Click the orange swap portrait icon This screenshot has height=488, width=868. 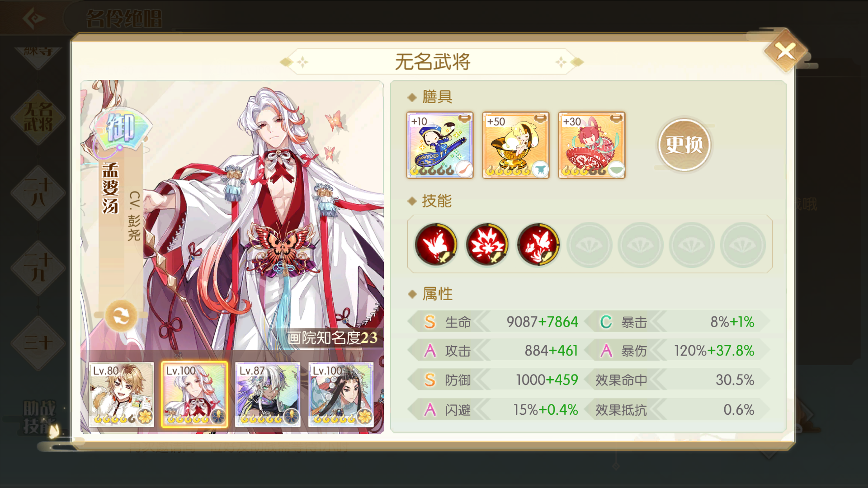[x=121, y=316]
